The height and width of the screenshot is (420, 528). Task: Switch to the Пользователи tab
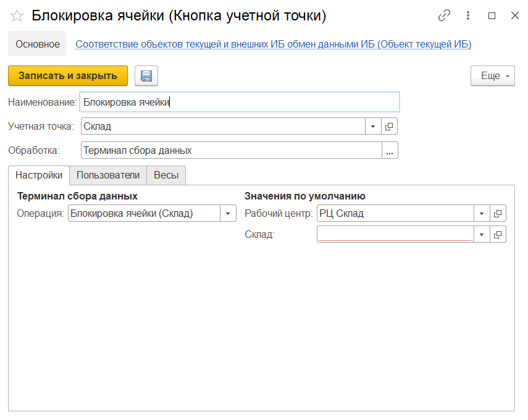[107, 175]
